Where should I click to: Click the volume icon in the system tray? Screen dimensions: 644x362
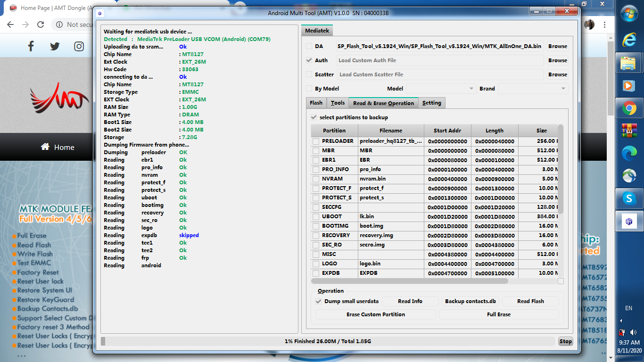633,332
